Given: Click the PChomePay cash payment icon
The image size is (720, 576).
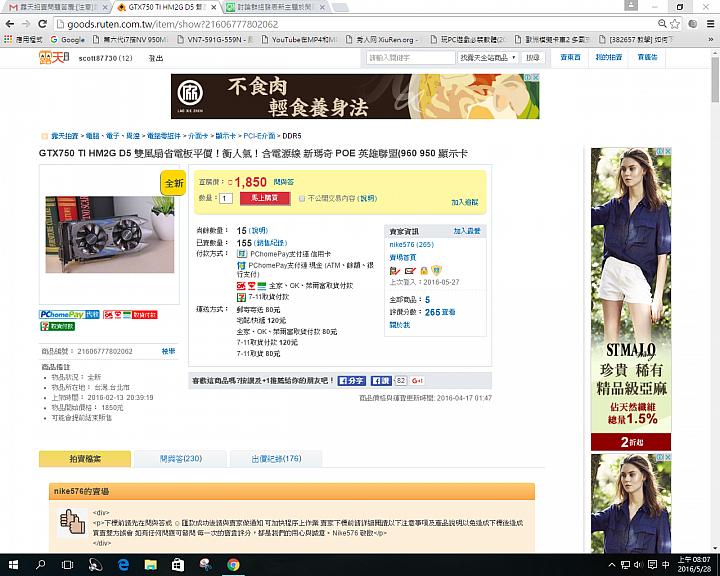Looking at the screenshot, I should coord(241,265).
